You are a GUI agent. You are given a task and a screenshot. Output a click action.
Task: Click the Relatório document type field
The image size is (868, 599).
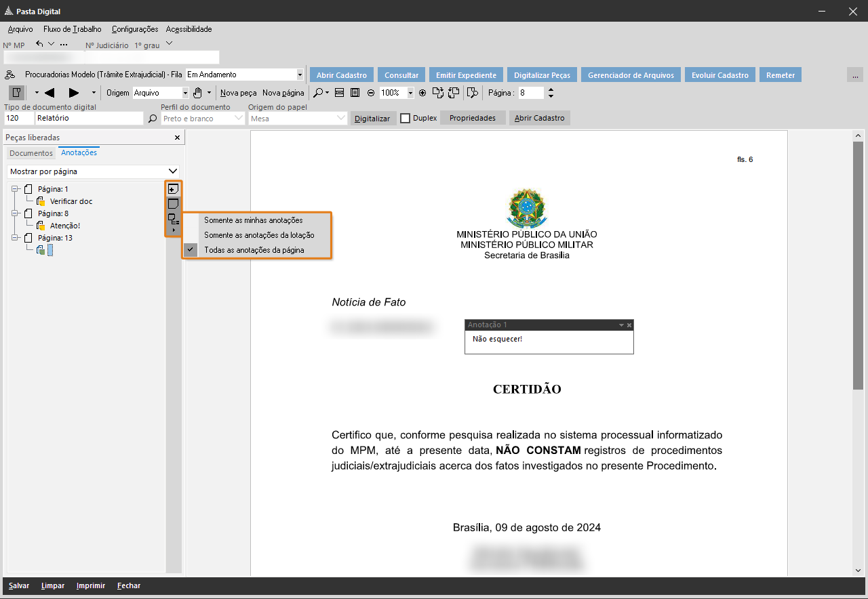point(90,118)
